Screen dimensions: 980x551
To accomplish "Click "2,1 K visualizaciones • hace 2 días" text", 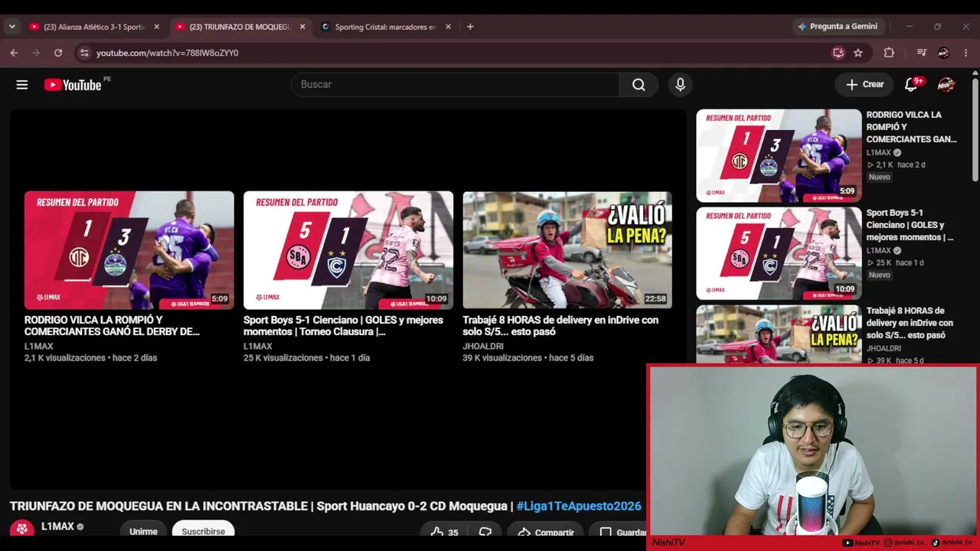I will pyautogui.click(x=90, y=358).
